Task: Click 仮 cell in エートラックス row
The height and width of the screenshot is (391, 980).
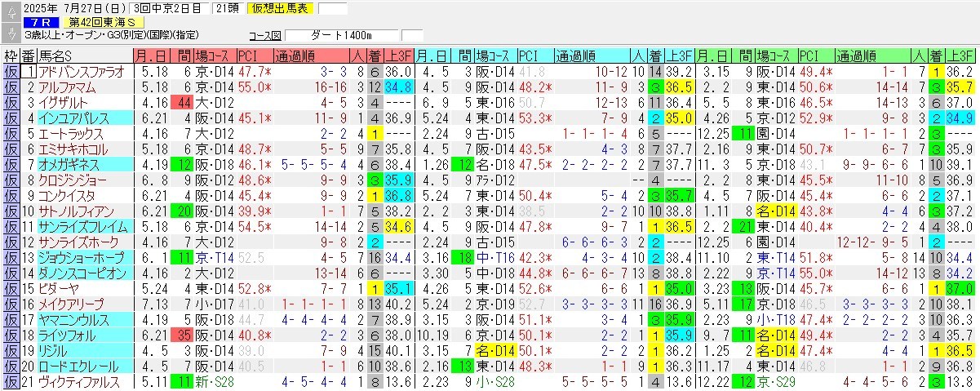Action: pyautogui.click(x=11, y=134)
